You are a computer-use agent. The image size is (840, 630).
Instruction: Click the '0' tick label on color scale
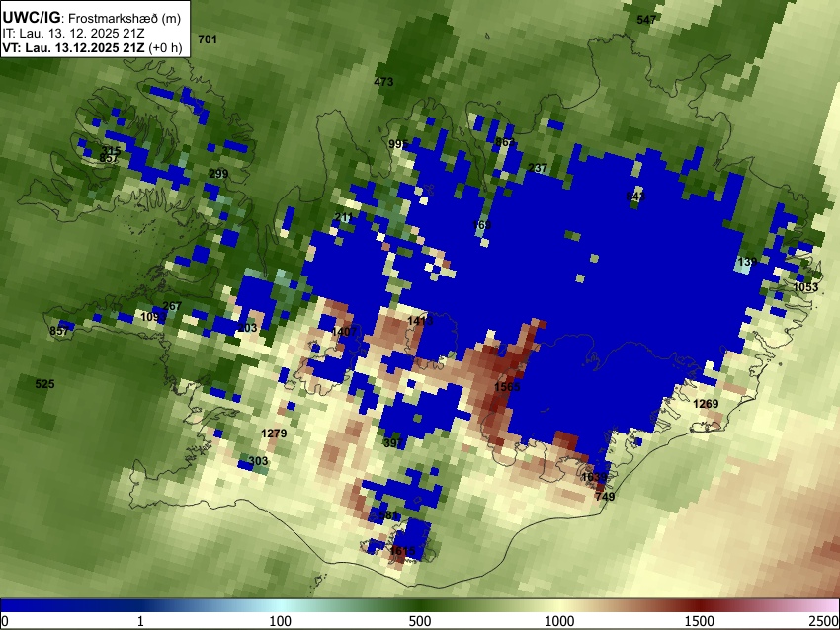tap(5, 621)
